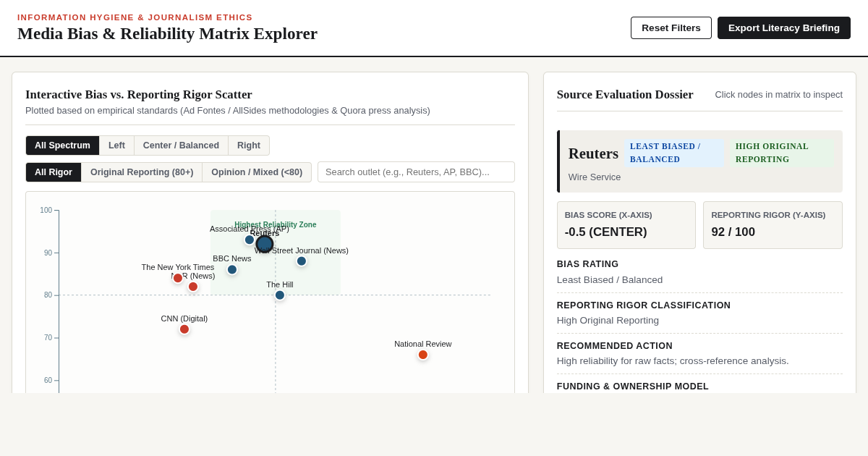The width and height of the screenshot is (868, 456).
Task: Filter by Left bias
Action: tap(116, 145)
